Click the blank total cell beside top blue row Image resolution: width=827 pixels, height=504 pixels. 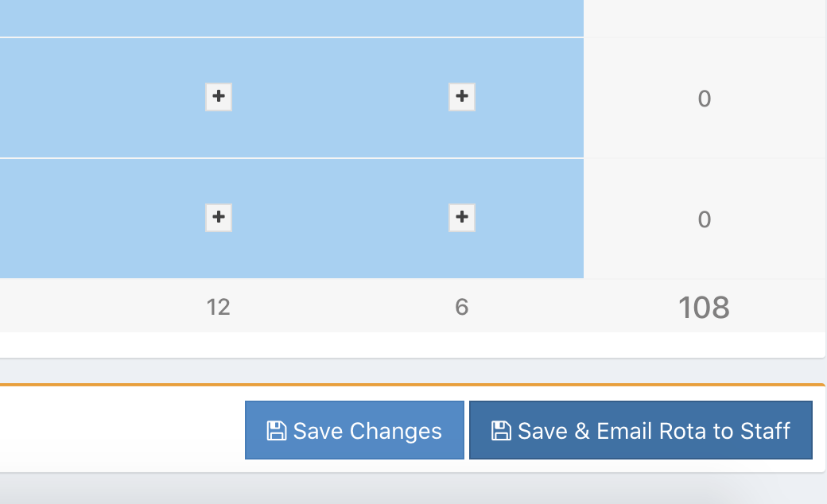pos(704,17)
